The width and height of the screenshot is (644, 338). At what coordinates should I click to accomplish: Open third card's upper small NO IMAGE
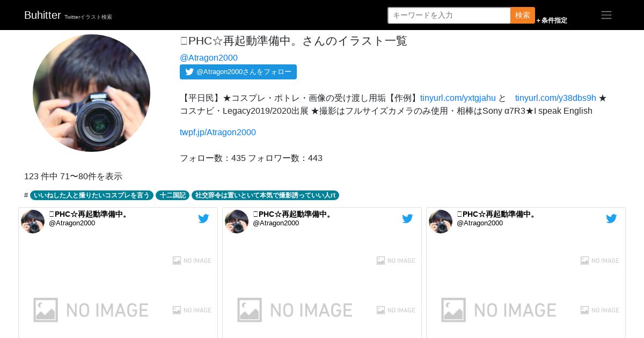point(599,260)
